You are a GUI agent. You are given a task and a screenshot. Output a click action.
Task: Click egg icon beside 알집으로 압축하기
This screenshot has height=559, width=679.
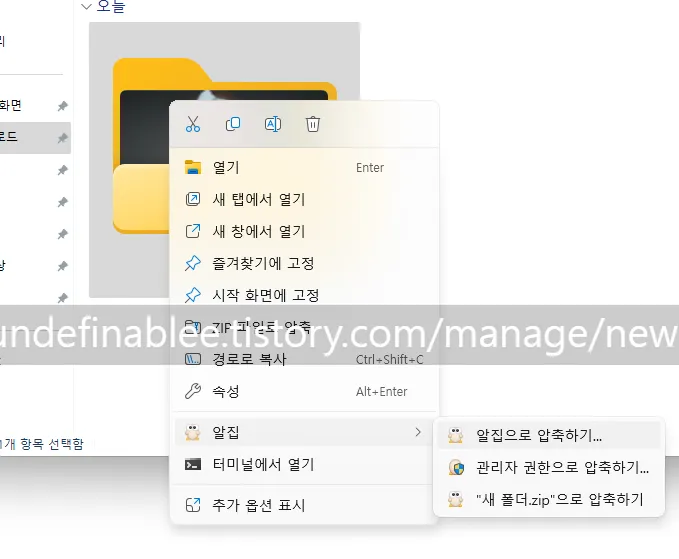456,435
